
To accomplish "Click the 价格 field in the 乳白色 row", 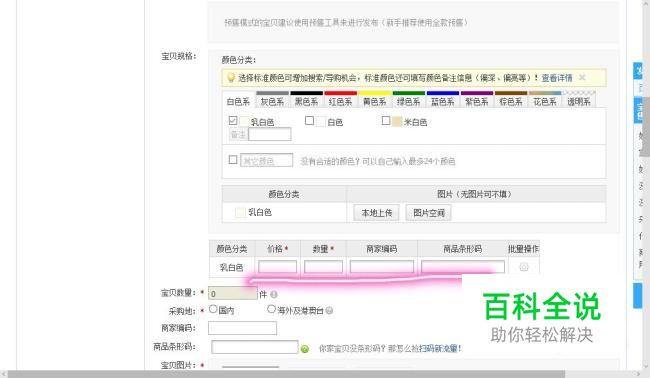I will coord(277,267).
